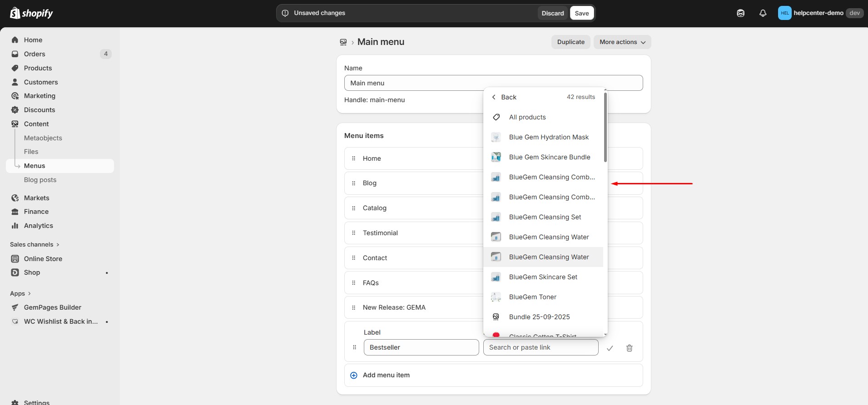Click the Orders count badge 4
This screenshot has width=868, height=405.
pos(106,54)
